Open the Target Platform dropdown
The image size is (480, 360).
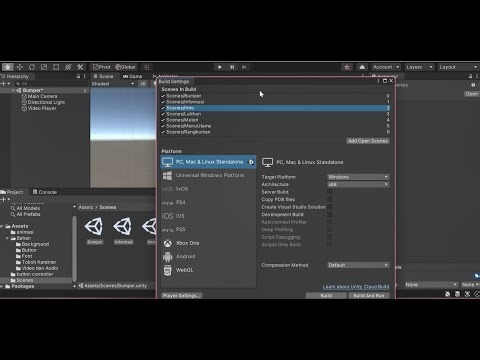click(358, 177)
